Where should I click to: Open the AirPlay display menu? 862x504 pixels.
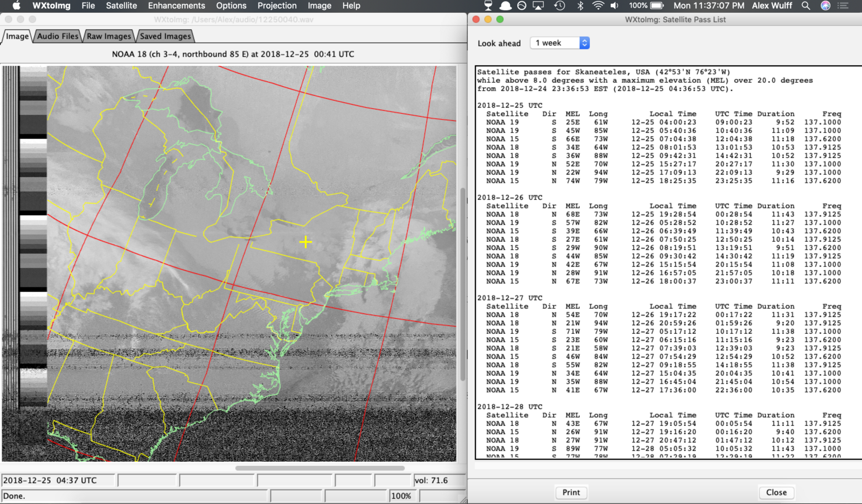(538, 5)
